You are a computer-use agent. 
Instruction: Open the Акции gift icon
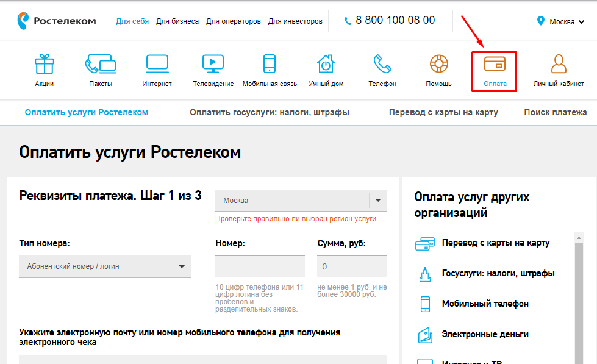coord(44,64)
